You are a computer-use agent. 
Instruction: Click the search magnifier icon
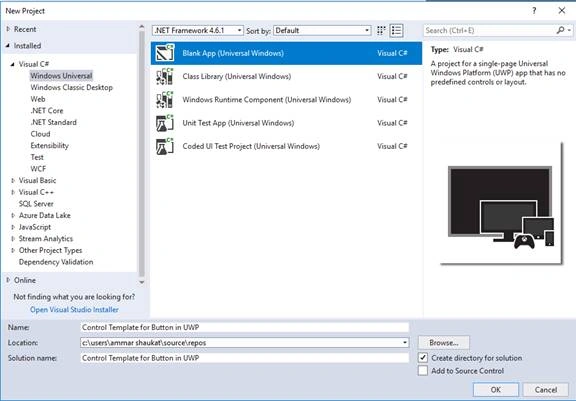[561, 30]
